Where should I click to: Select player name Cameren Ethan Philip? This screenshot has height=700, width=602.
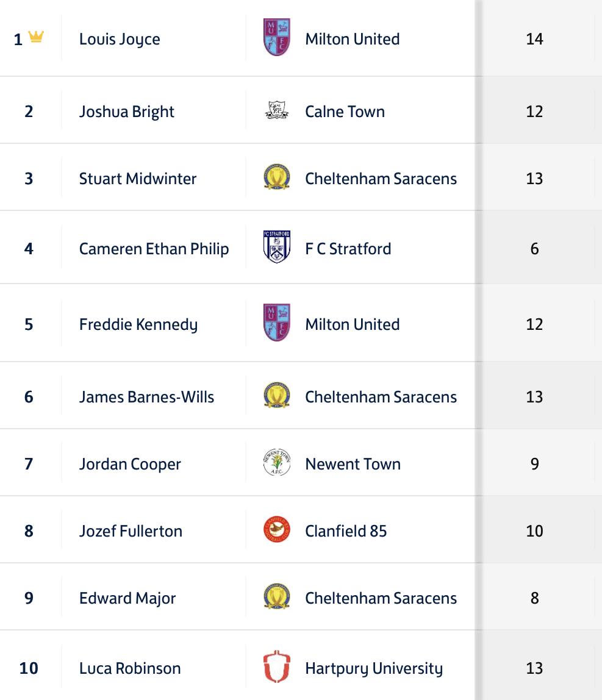154,249
